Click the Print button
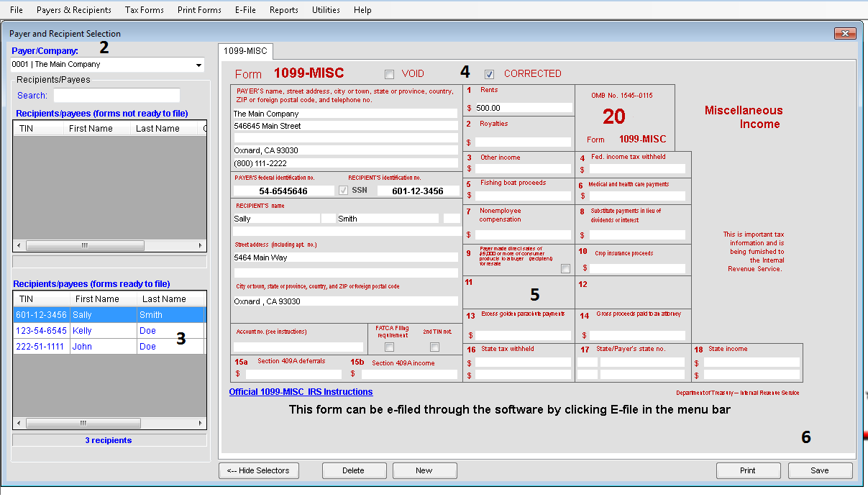Viewport: 868px width, 497px height. tap(748, 470)
